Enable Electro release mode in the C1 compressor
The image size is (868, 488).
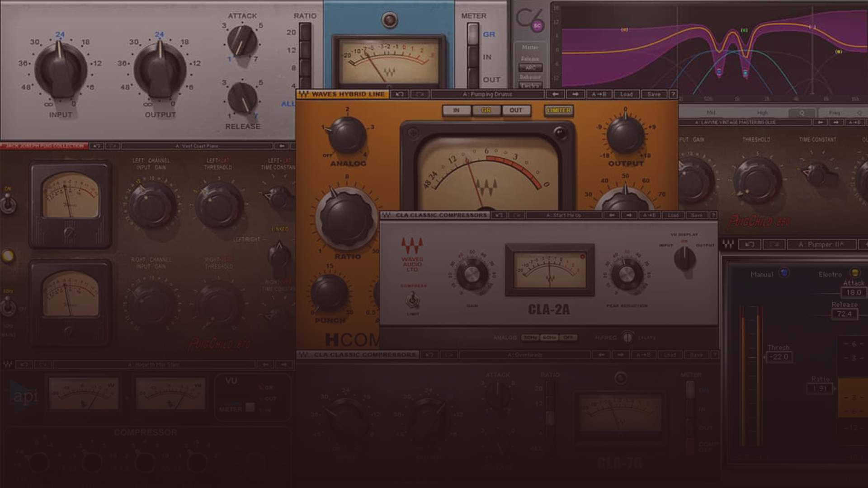click(854, 272)
